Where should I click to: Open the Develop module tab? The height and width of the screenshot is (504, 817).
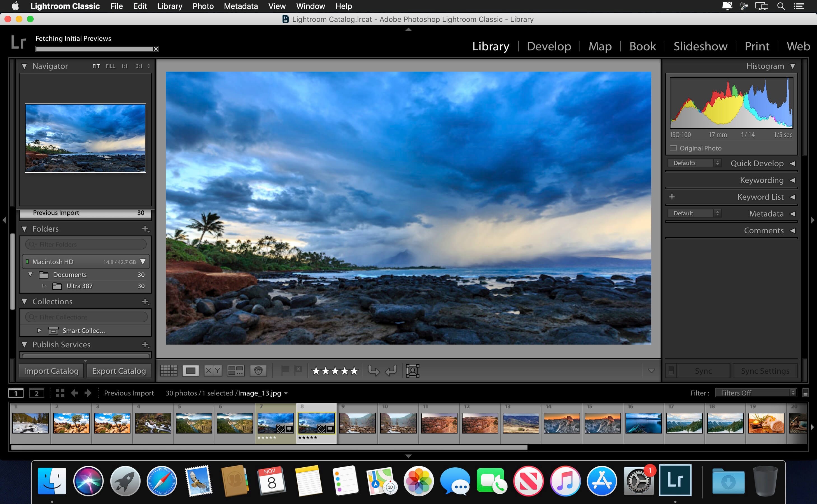coord(548,46)
